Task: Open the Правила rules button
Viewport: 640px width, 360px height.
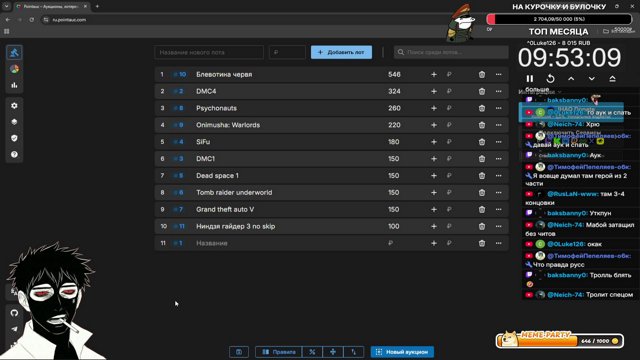Action: (x=278, y=352)
